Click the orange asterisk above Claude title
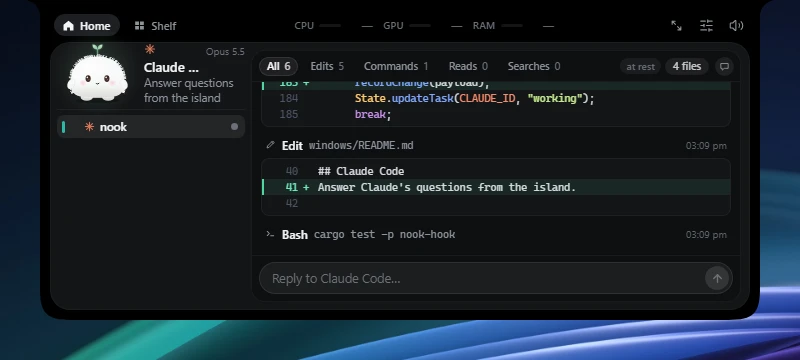Image resolution: width=800 pixels, height=360 pixels. click(149, 49)
